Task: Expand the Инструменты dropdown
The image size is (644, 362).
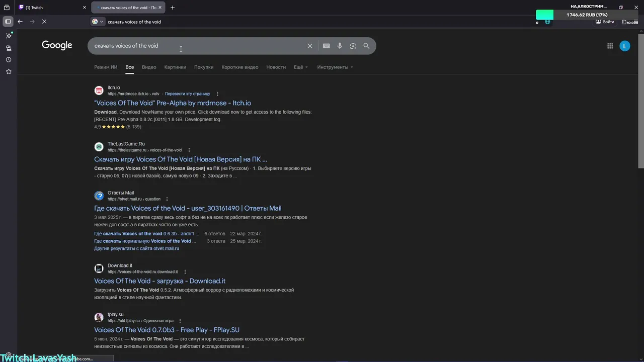Action: (x=335, y=67)
